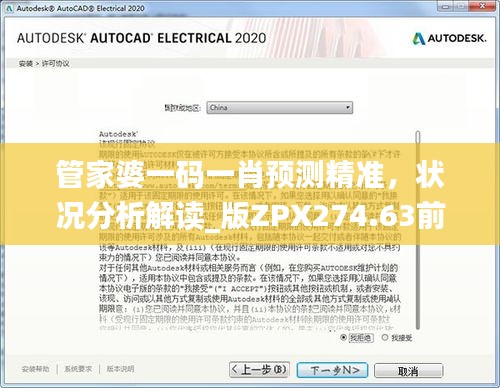The width and height of the screenshot is (500, 388).
Task: Open the 系统要求 system requirements link
Action: point(78,369)
